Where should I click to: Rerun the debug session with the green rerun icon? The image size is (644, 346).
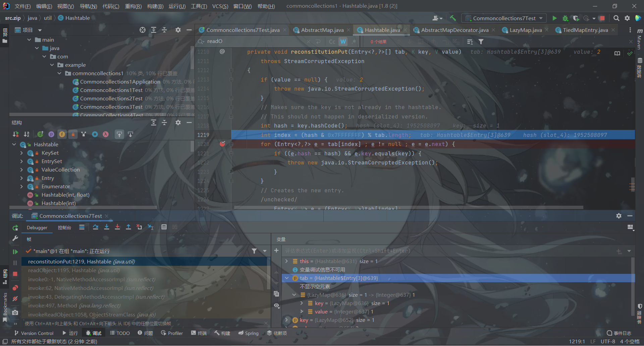(15, 228)
